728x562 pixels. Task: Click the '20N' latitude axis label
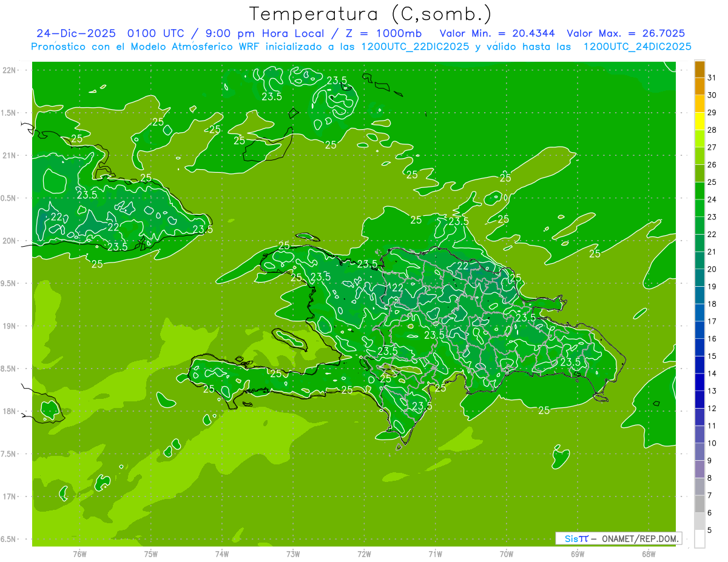pyautogui.click(x=10, y=241)
